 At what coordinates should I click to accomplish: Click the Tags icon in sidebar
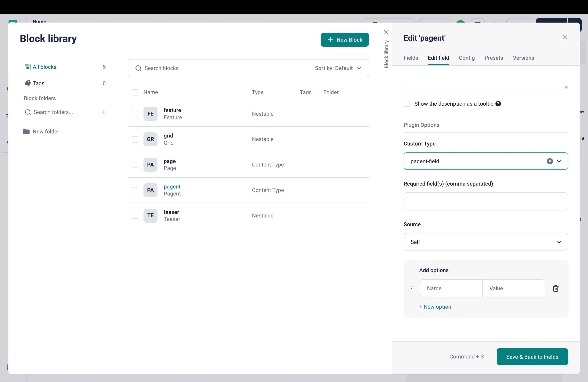click(28, 83)
